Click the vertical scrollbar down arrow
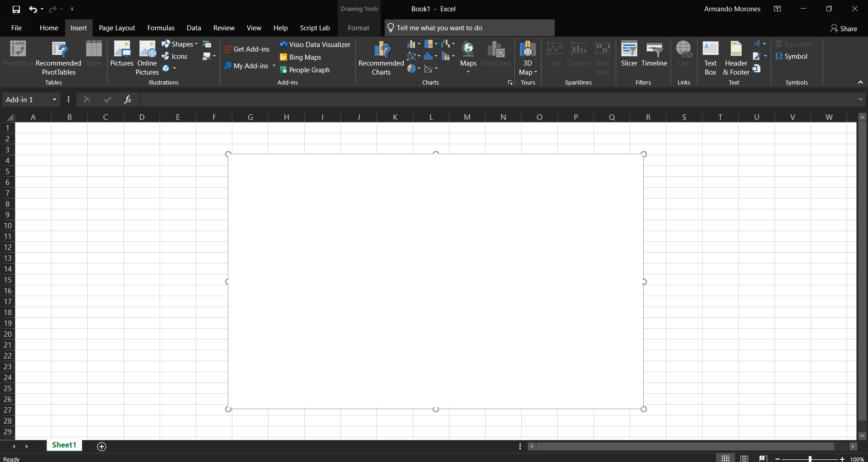 pyautogui.click(x=862, y=436)
